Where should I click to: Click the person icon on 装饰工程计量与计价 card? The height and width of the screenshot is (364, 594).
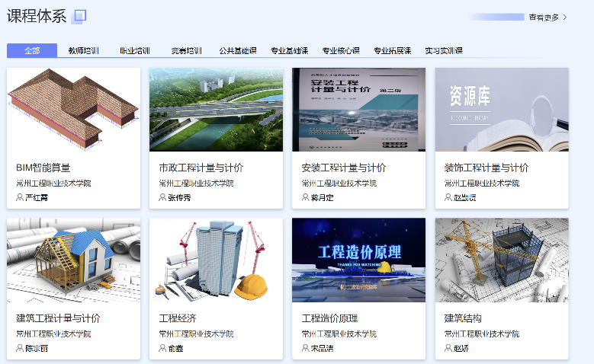448,197
